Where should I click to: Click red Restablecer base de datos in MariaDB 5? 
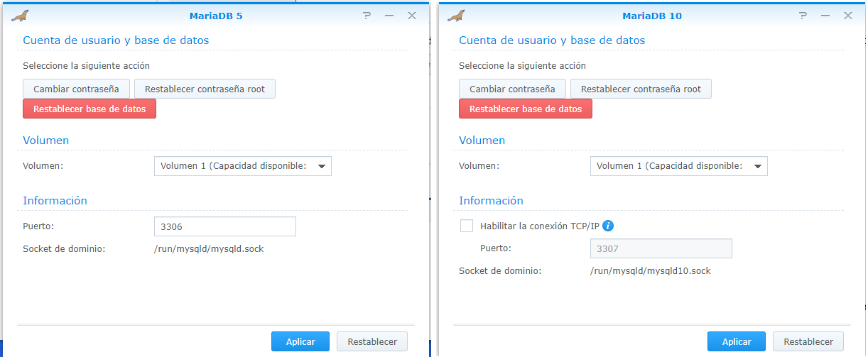(89, 109)
